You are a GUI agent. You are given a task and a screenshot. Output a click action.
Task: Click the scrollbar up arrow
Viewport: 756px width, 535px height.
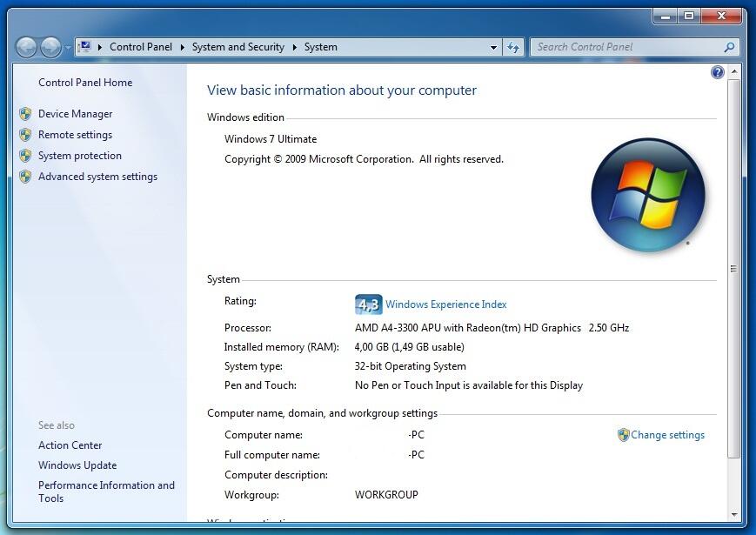(x=734, y=71)
